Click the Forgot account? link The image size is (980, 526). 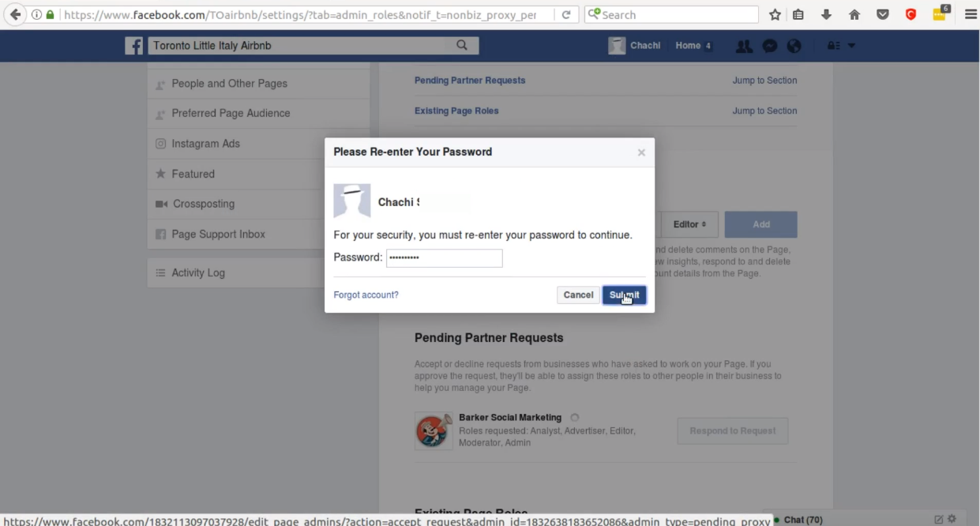pyautogui.click(x=366, y=295)
